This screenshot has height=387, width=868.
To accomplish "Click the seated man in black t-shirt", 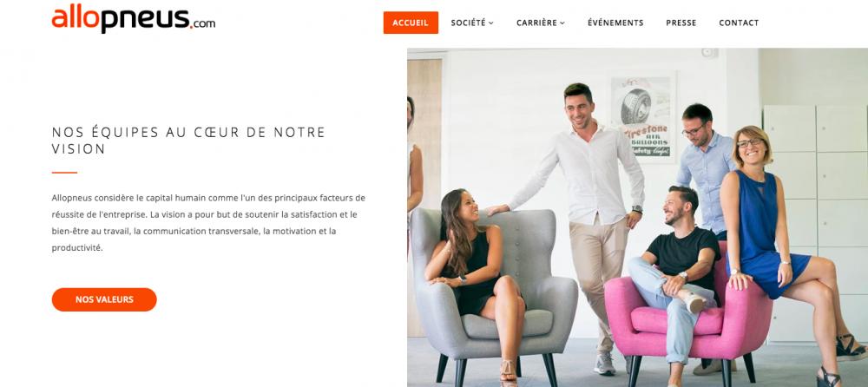I will click(675, 277).
